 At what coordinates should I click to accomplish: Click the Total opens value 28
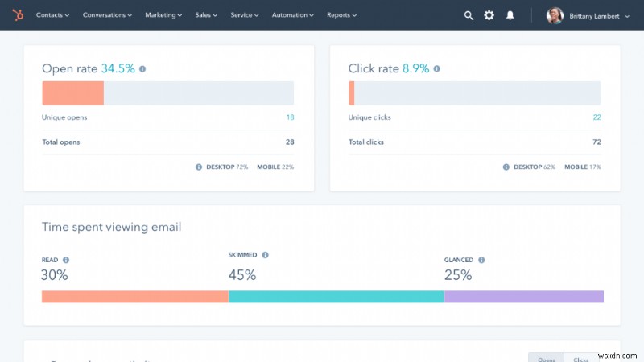[x=290, y=142]
